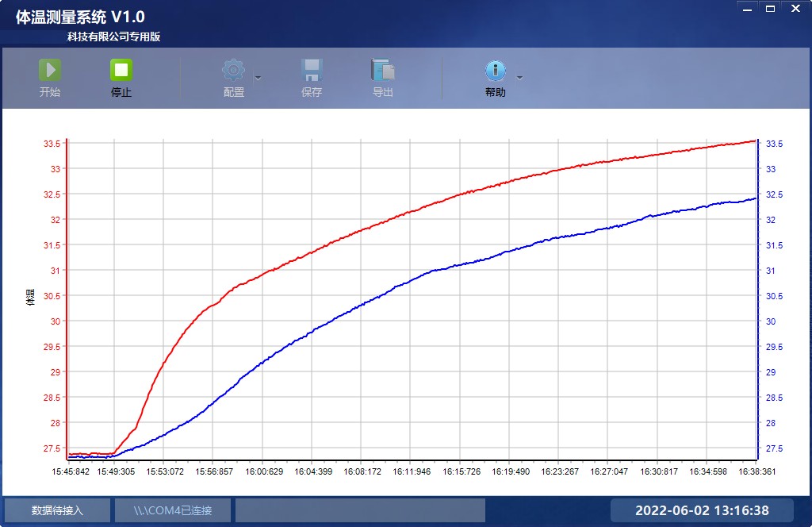Click the red left-axis 33.5 label

coord(52,144)
